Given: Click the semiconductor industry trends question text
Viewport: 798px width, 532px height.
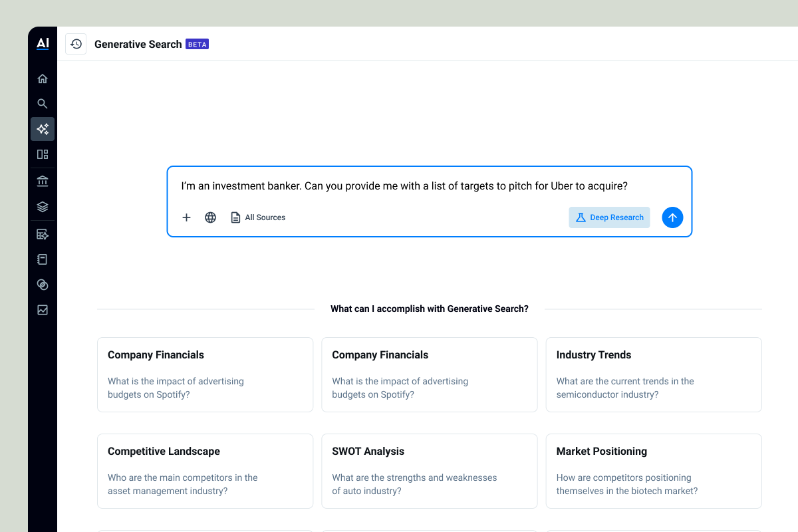Looking at the screenshot, I should tap(625, 388).
